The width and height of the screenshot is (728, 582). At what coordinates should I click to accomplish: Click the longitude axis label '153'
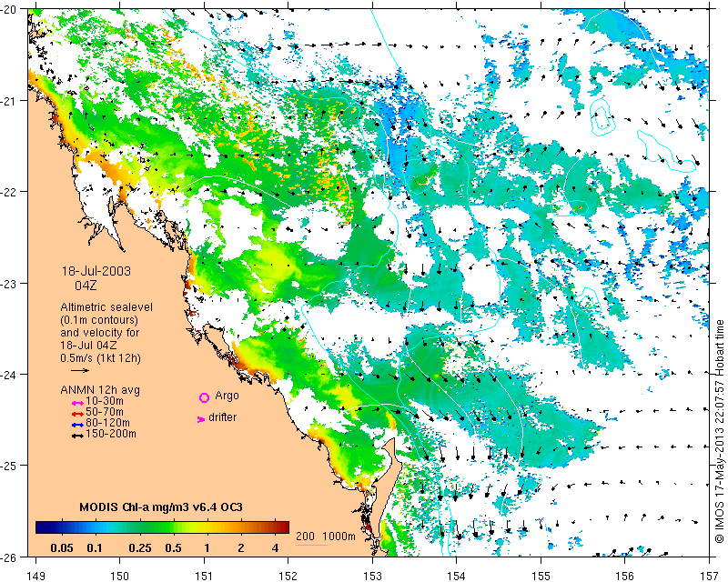coord(372,576)
